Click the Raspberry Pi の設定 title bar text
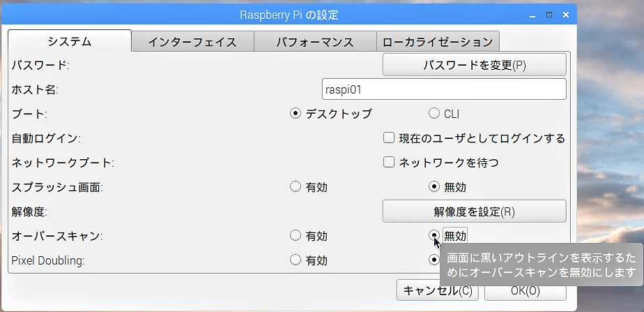 (289, 15)
